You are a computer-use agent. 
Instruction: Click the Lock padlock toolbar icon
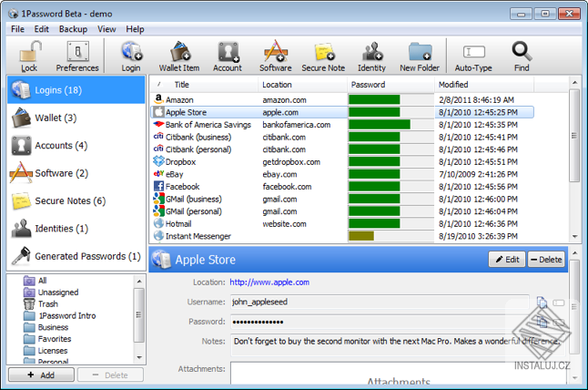pos(29,52)
